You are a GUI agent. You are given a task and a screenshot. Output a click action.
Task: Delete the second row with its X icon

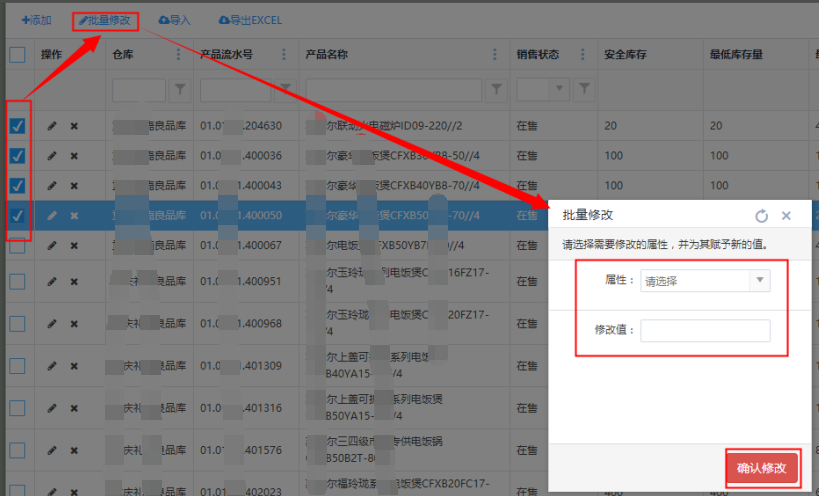74,156
